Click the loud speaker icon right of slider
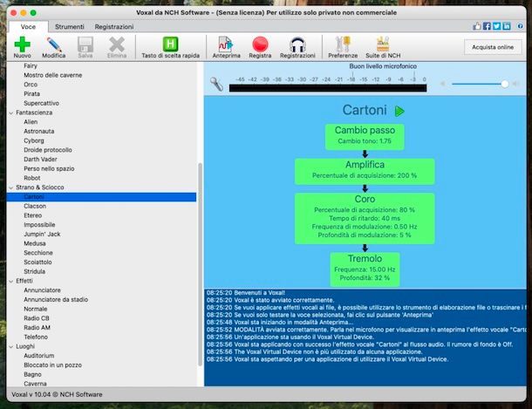 515,84
